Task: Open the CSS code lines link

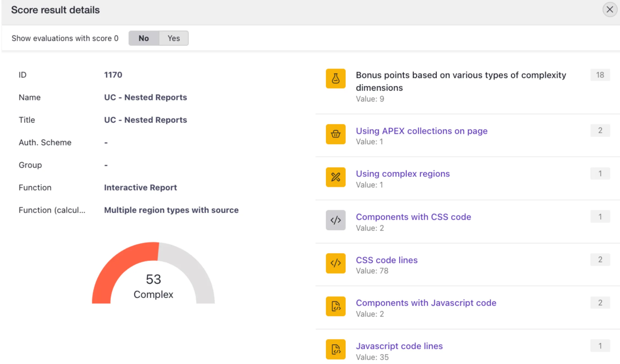Action: pyautogui.click(x=387, y=260)
